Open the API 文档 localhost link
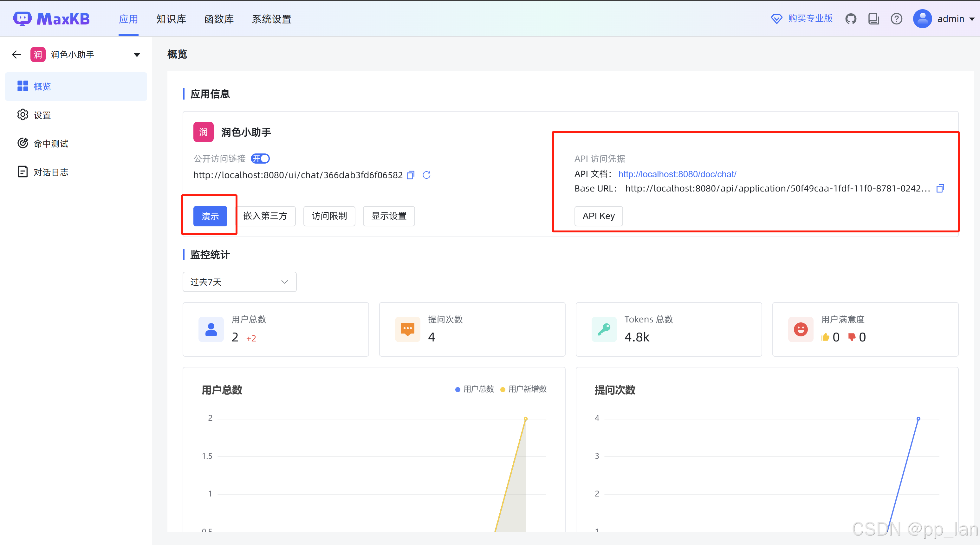 (x=677, y=174)
